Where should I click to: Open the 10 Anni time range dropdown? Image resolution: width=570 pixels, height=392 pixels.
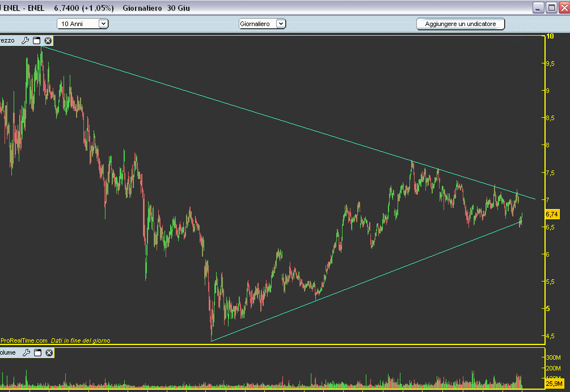[x=82, y=24]
